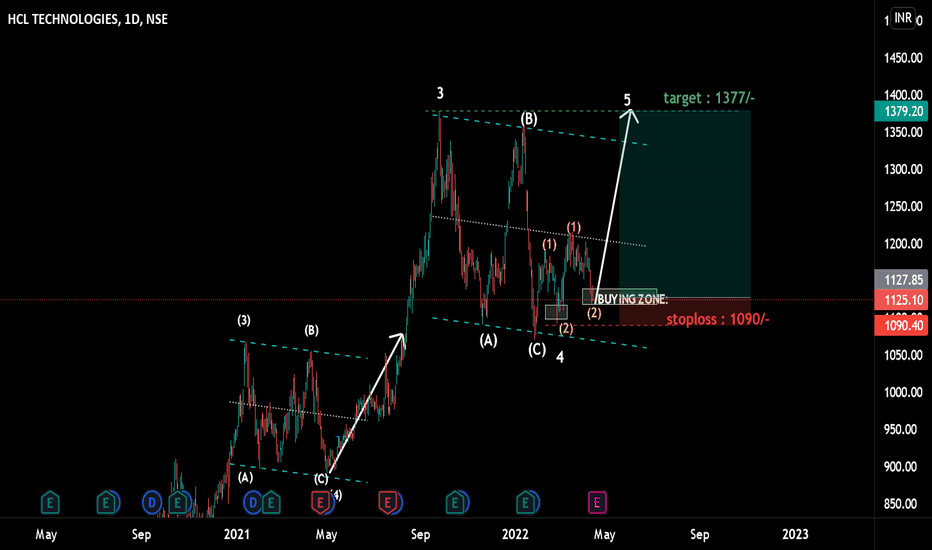932x550 pixels.
Task: Click the green target zone of the long position
Action: point(685,204)
